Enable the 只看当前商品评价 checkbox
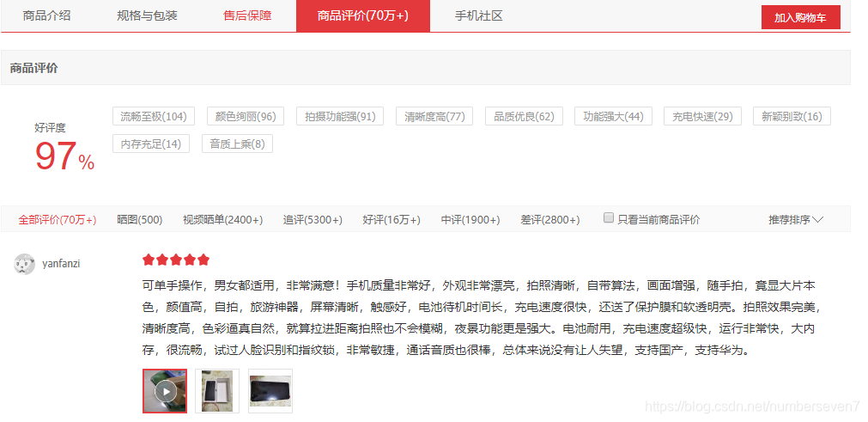The image size is (868, 422). (x=609, y=217)
